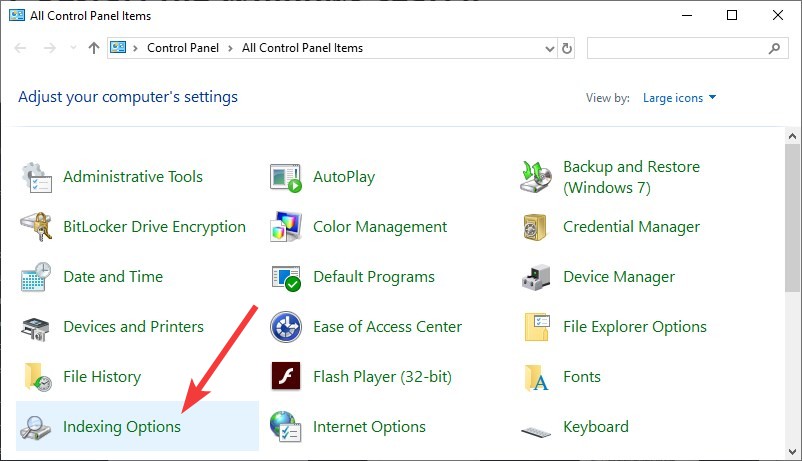Open the Internet Options globe icon
Viewport: 802px width, 461px height.
pyautogui.click(x=286, y=427)
